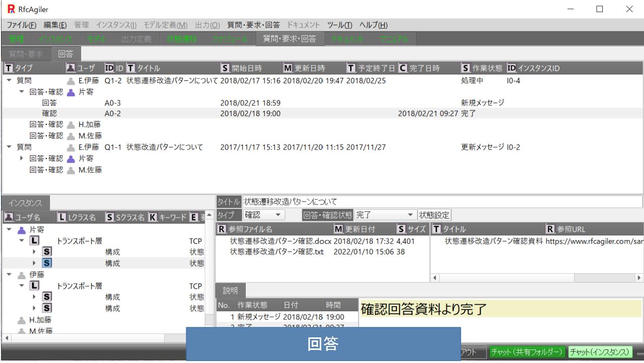Click the ID icon of the インスタンスID header
Image resolution: width=644 pixels, height=363 pixels.
(512, 68)
